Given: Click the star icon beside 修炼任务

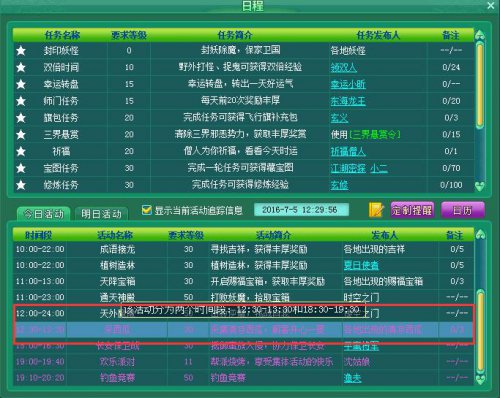Looking at the screenshot, I should [21, 185].
